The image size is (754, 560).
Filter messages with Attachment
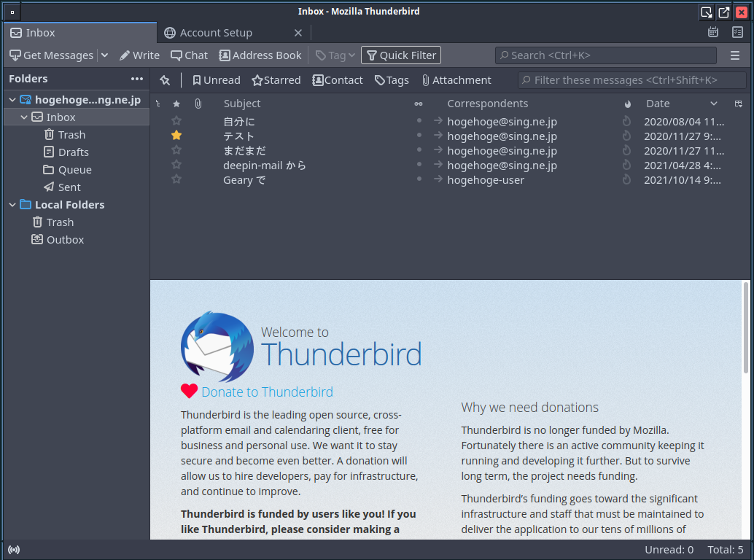click(456, 80)
